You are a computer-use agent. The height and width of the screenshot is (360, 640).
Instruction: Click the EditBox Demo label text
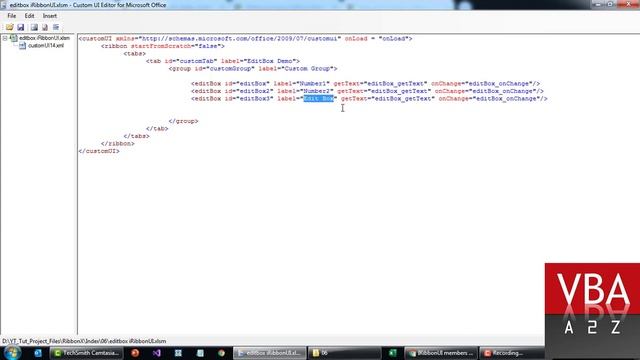pyautogui.click(x=269, y=61)
